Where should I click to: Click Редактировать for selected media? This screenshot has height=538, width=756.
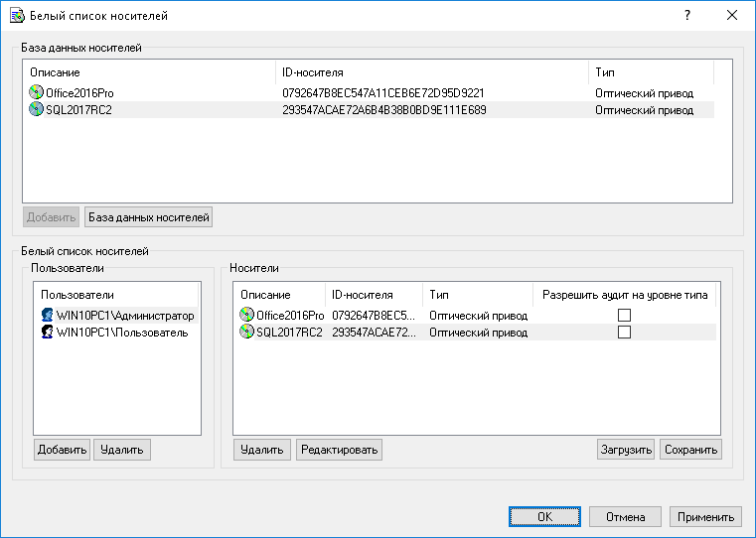[x=338, y=450]
